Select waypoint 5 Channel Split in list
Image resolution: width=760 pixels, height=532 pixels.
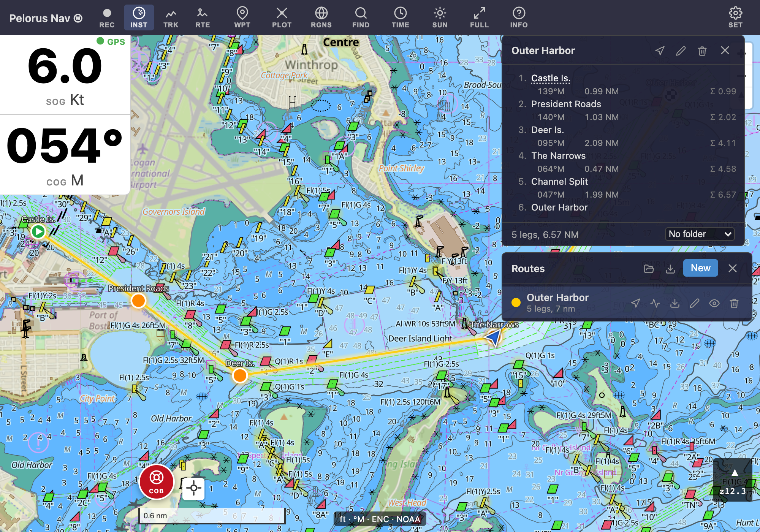(x=559, y=182)
